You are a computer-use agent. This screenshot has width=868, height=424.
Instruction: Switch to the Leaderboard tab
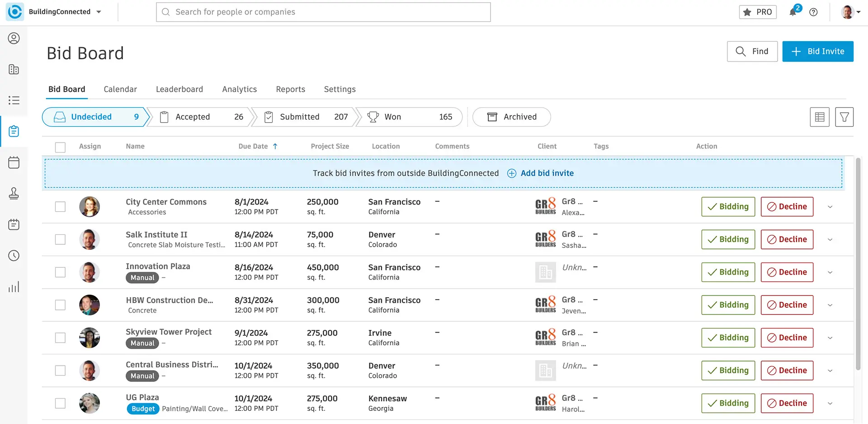point(179,89)
